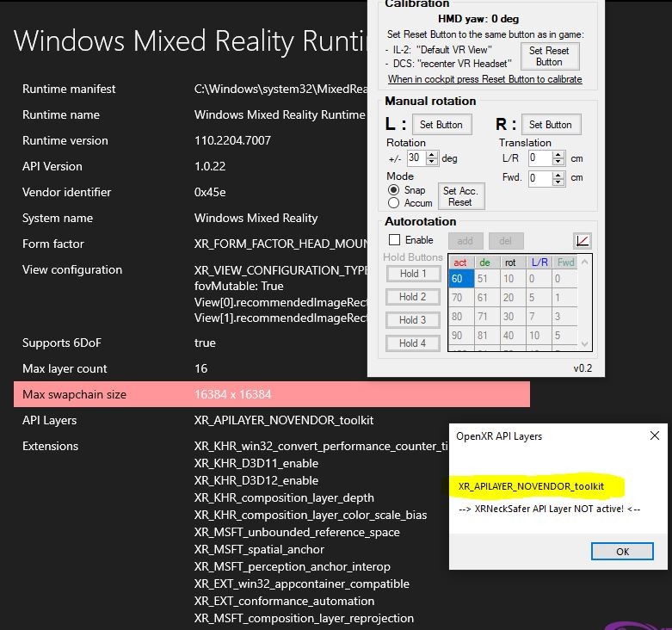Select the act cell with value 70
This screenshot has width=672, height=630.
pos(461,298)
